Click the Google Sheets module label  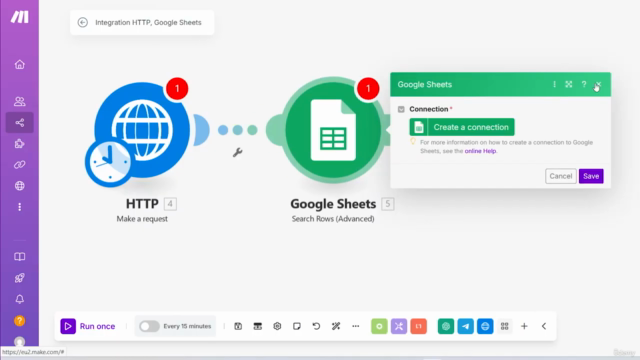(x=333, y=204)
